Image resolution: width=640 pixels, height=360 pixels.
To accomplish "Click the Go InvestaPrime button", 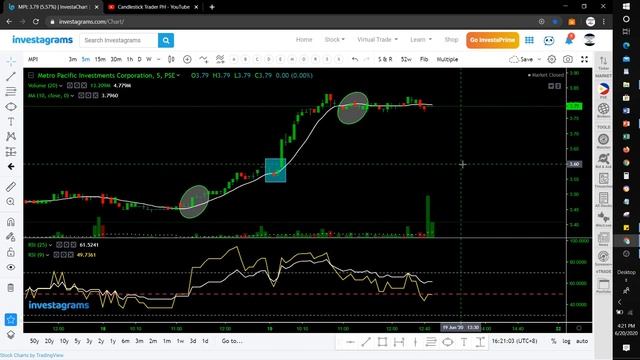I will coord(492,40).
